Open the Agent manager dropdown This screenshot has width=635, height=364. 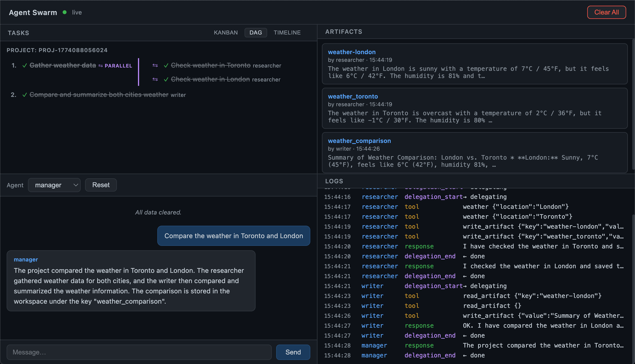point(54,185)
